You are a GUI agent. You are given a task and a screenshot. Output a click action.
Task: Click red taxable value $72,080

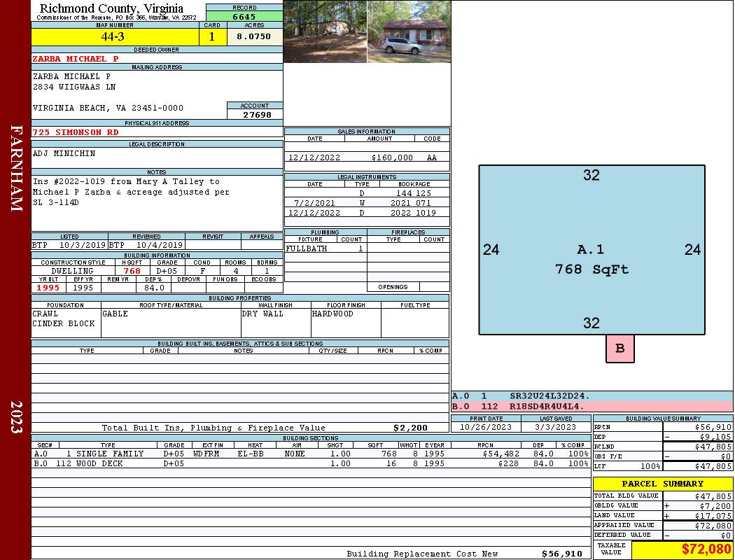[x=706, y=549]
